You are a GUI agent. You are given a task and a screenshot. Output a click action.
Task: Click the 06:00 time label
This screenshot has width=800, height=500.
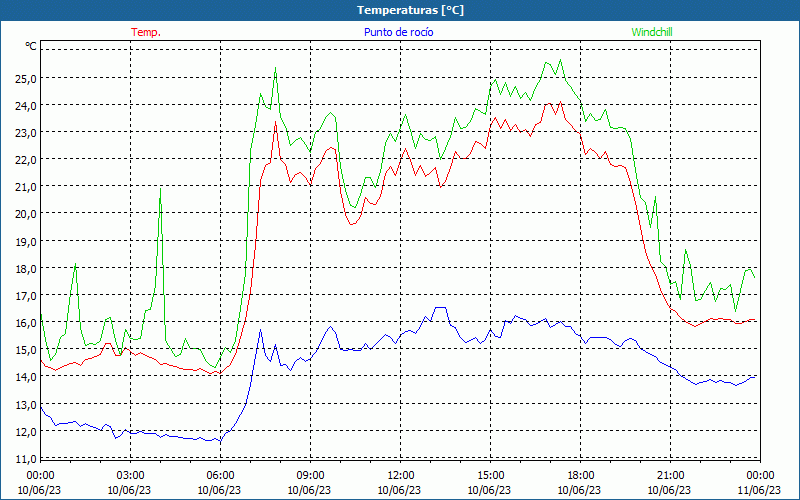pos(220,475)
